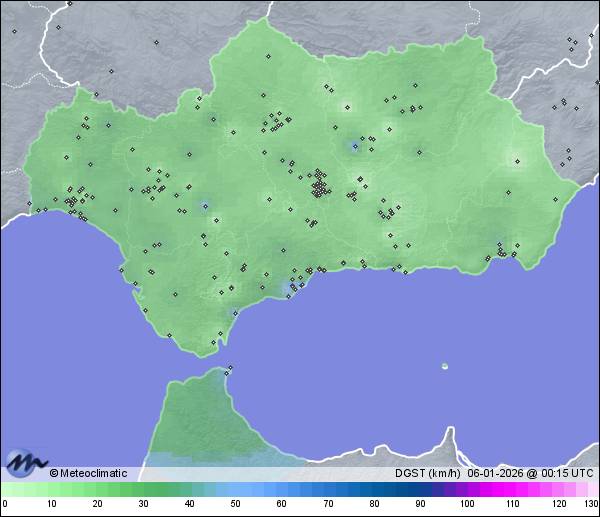Viewport: 600px width, 517px height.
Task: Click the 20 value on the color scale
Action: pyautogui.click(x=97, y=504)
